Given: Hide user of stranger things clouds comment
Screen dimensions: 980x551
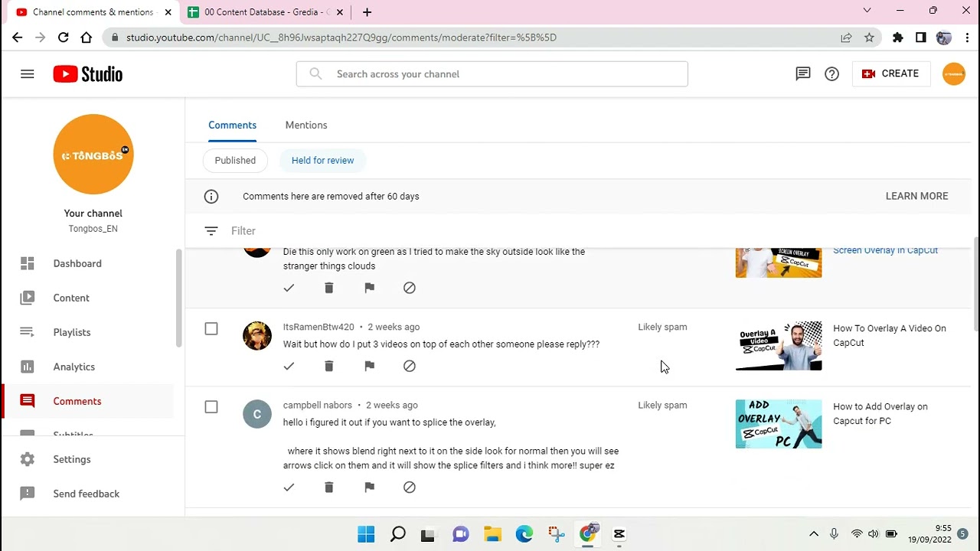Looking at the screenshot, I should click(410, 288).
